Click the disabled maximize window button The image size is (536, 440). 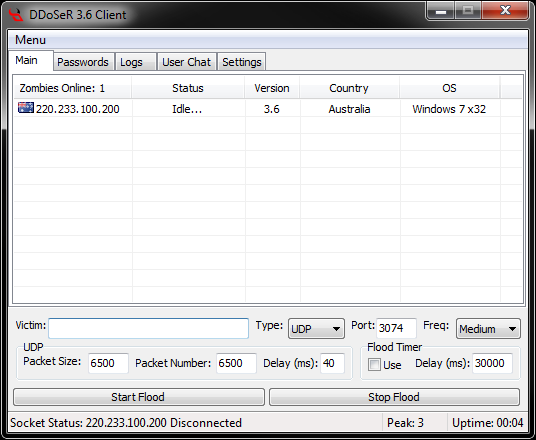468,11
